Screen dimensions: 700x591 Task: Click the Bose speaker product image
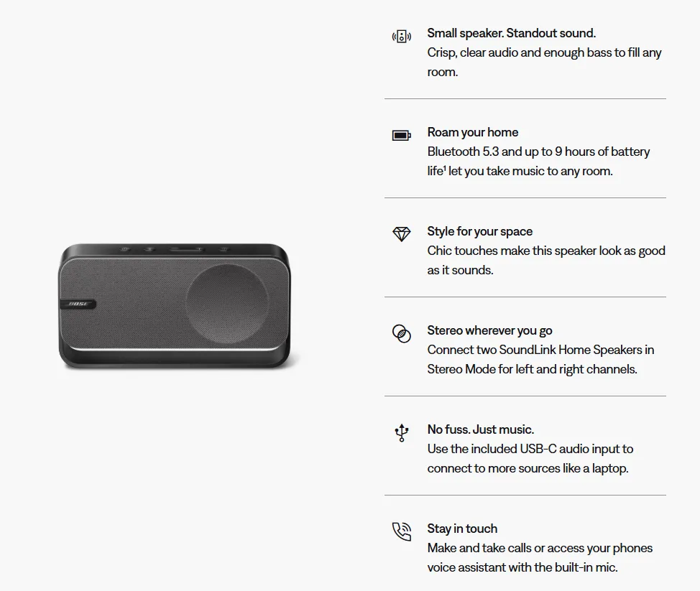(175, 306)
